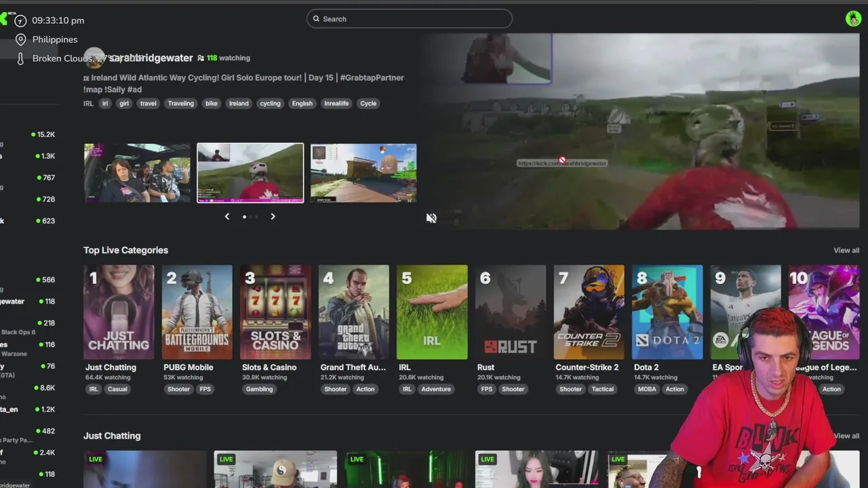The image size is (868, 488).
Task: Open the IRL grass category card
Action: coord(432,312)
